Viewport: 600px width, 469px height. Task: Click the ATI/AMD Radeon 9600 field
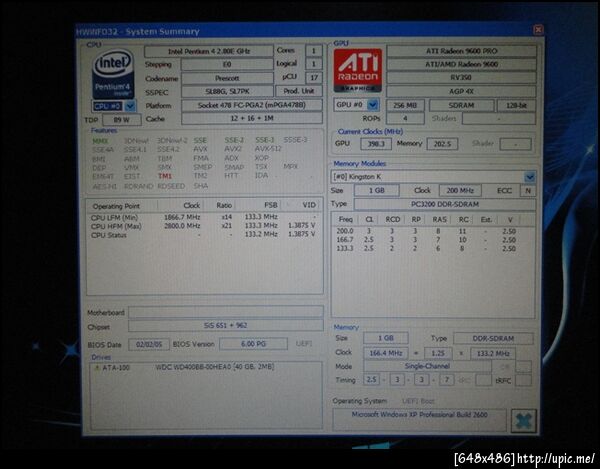(461, 64)
